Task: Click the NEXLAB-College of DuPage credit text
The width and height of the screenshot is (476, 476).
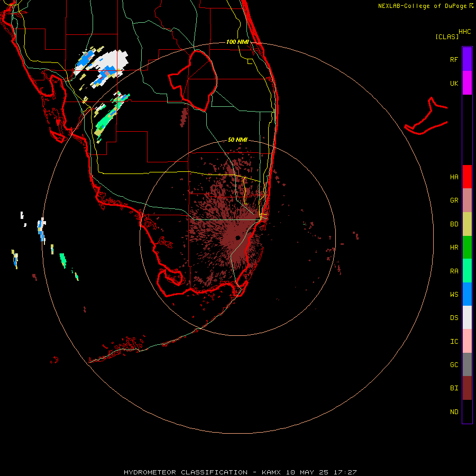Action: click(422, 6)
